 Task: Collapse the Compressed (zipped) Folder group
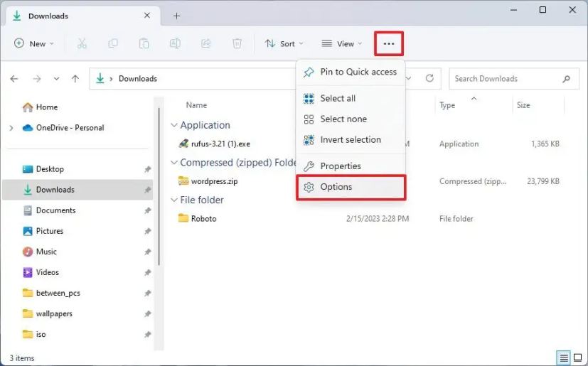(x=174, y=163)
